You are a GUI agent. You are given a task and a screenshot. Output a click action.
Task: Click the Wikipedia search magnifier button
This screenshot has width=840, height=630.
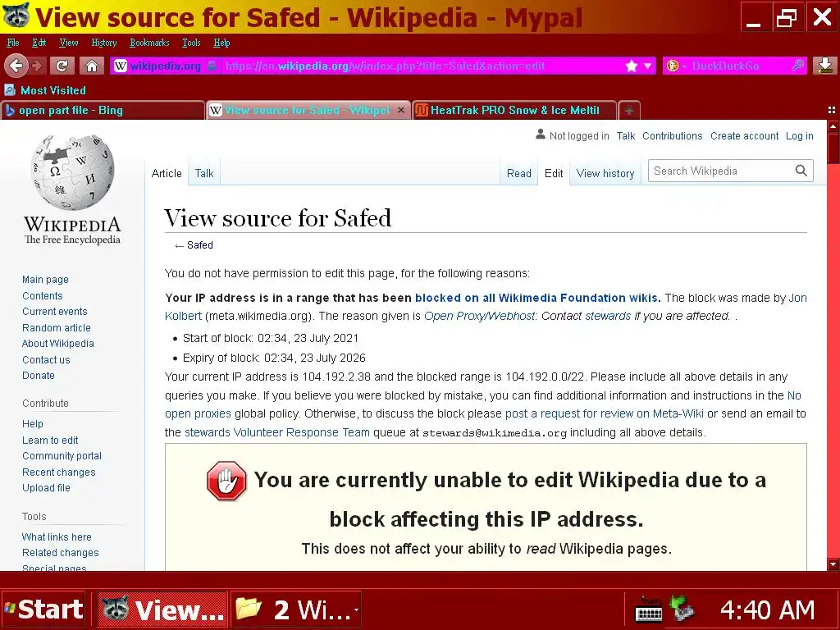(801, 171)
